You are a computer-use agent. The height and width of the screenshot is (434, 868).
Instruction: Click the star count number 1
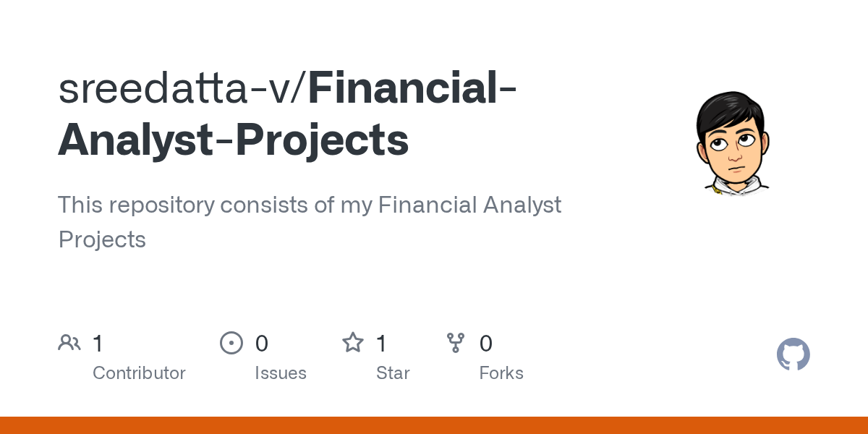tap(382, 344)
